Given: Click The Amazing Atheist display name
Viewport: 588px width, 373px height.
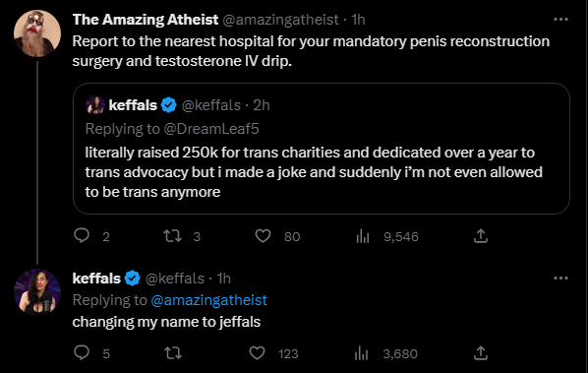Looking at the screenshot, I should pos(146,20).
